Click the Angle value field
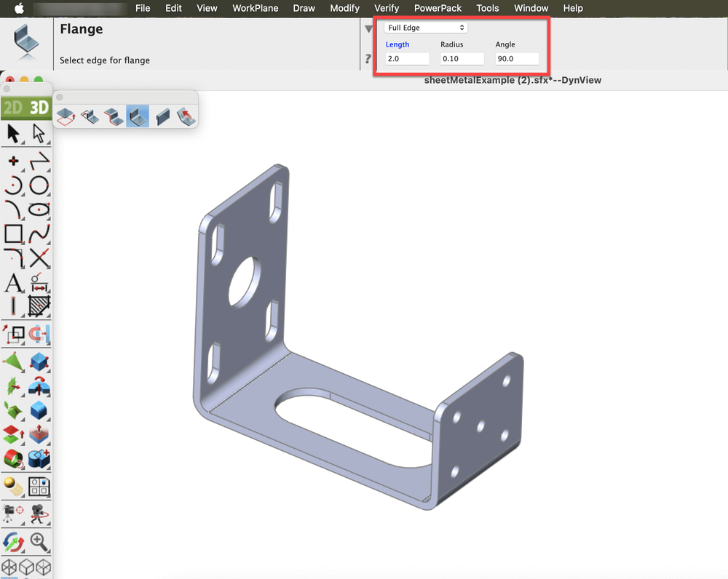Viewport: 728px width, 579px height. [517, 59]
